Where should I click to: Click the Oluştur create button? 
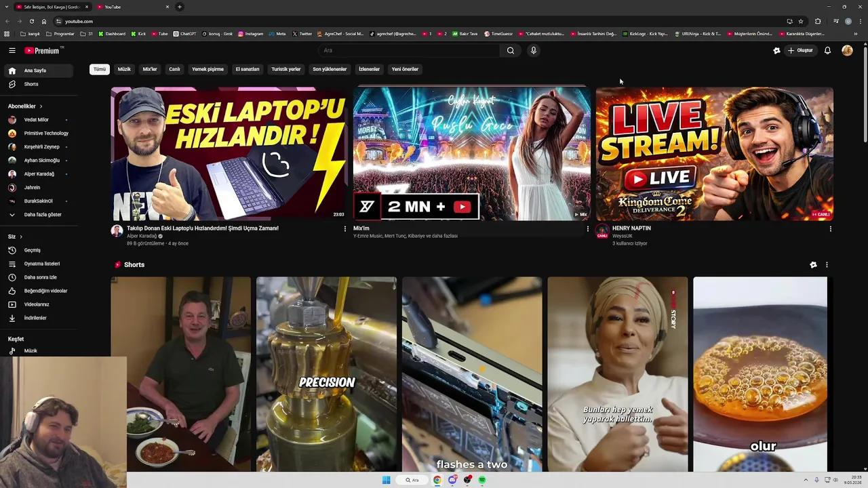click(x=800, y=50)
